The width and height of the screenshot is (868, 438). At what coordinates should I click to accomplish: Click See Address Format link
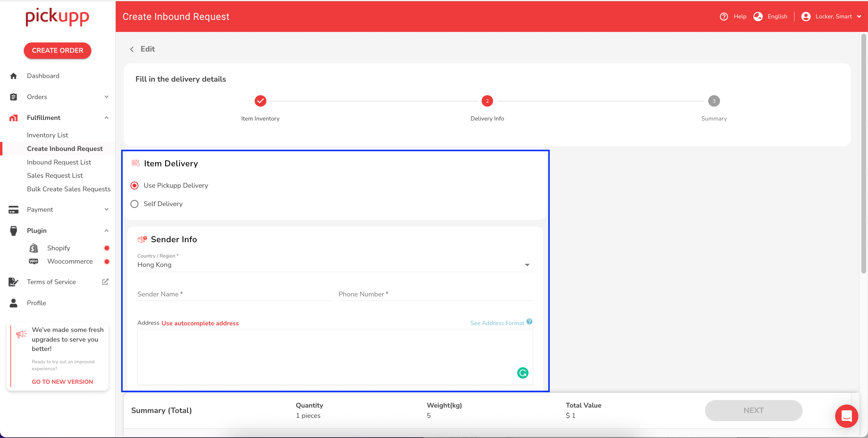tap(497, 323)
